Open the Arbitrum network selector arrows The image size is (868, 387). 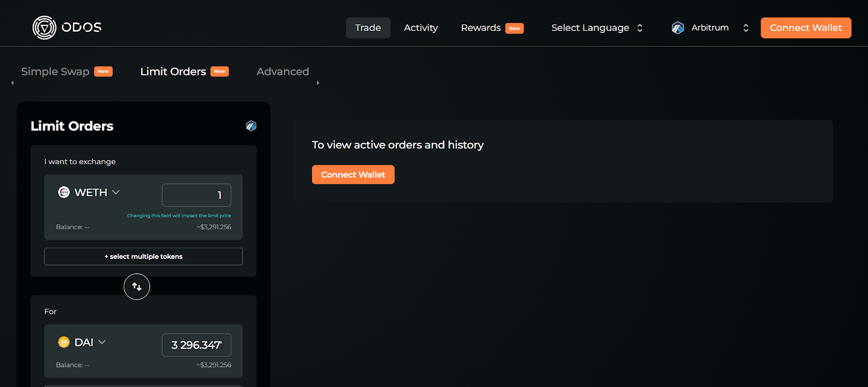[x=745, y=28]
